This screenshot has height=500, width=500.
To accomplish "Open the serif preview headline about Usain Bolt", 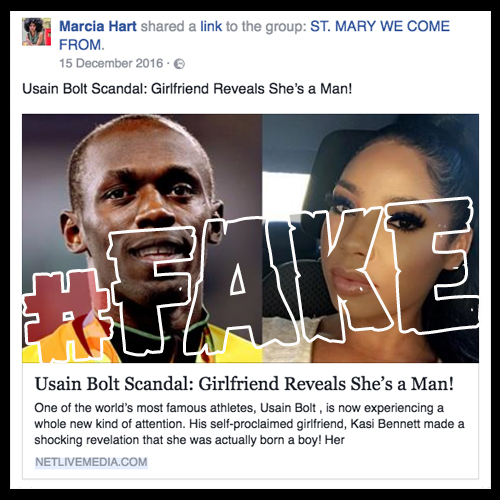I will tap(244, 384).
